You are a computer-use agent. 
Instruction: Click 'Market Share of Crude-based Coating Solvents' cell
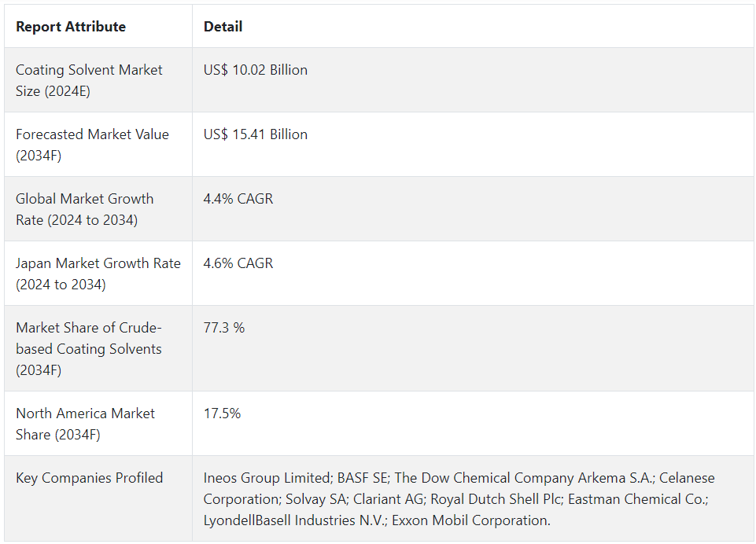tap(88, 348)
